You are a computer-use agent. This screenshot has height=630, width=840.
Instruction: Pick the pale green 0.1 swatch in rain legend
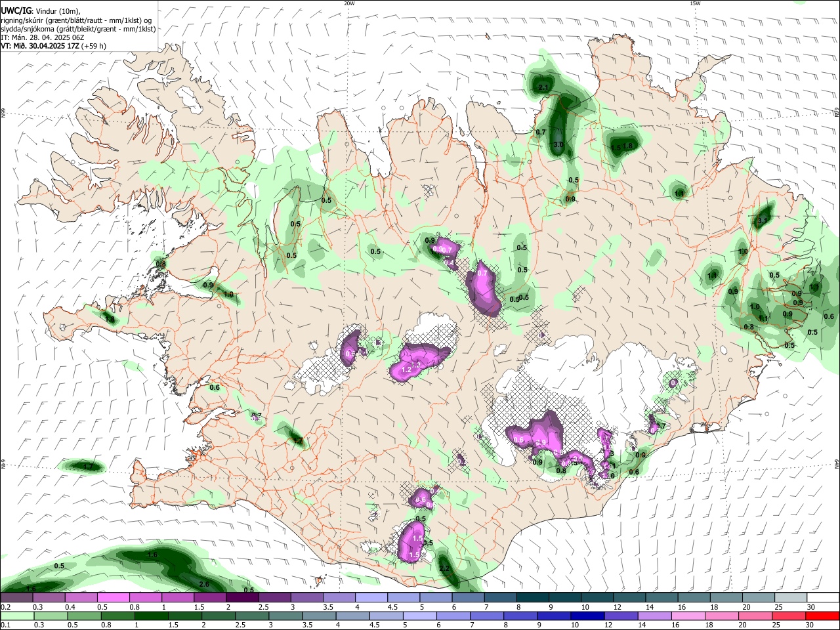pyautogui.click(x=16, y=616)
